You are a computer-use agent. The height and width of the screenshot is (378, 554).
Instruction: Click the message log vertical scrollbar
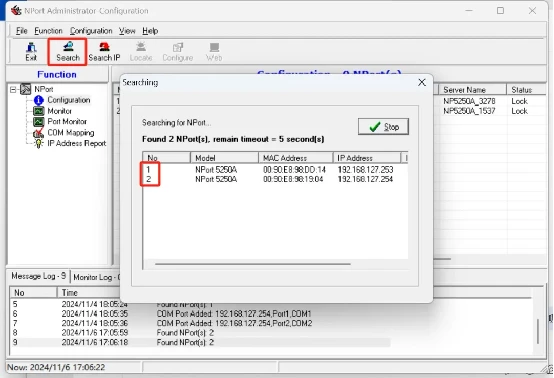[x=538, y=331]
